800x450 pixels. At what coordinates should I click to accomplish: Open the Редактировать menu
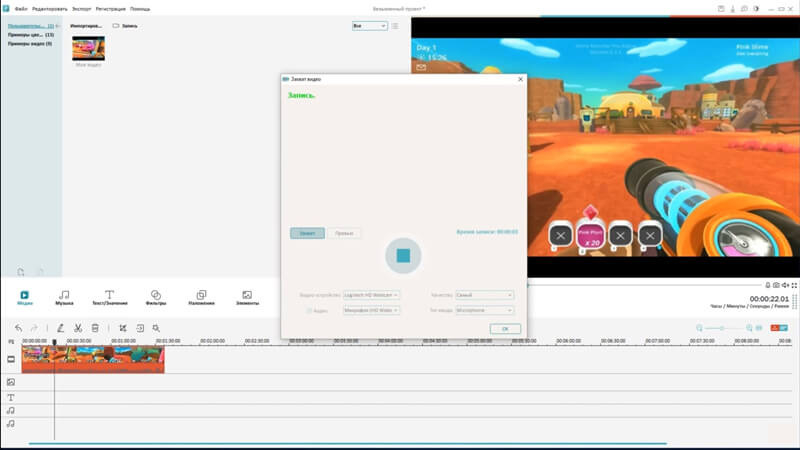coord(49,9)
